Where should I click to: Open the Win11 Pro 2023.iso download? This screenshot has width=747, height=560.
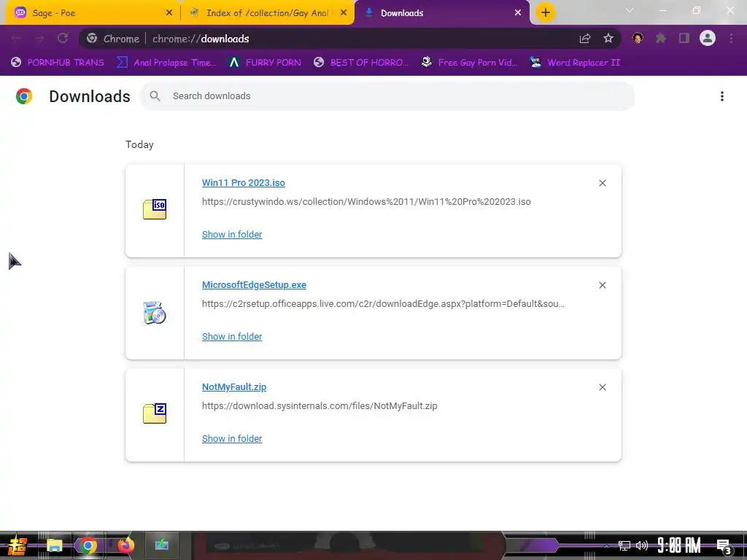(x=244, y=183)
